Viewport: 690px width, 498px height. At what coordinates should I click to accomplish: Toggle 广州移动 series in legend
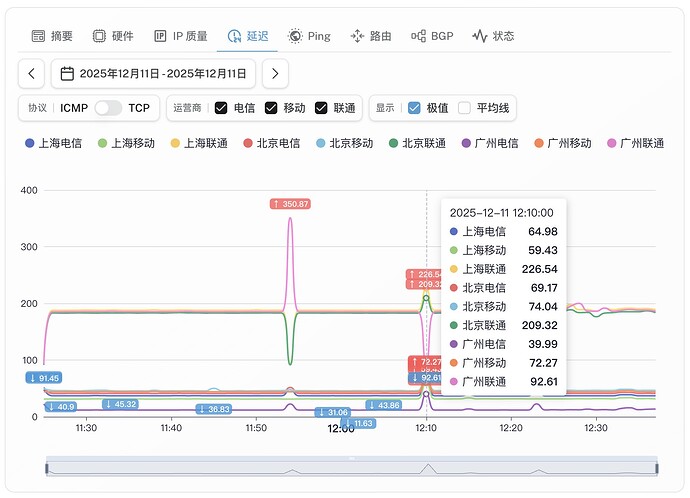[x=563, y=143]
